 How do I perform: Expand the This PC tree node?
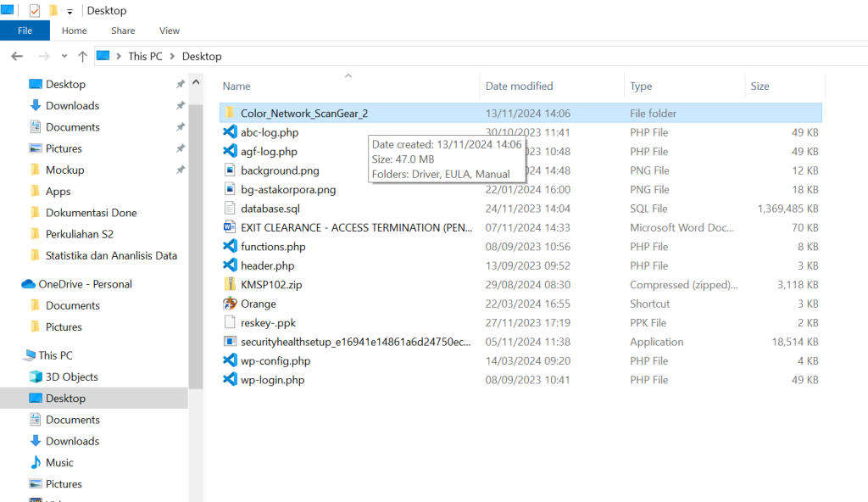pos(11,355)
